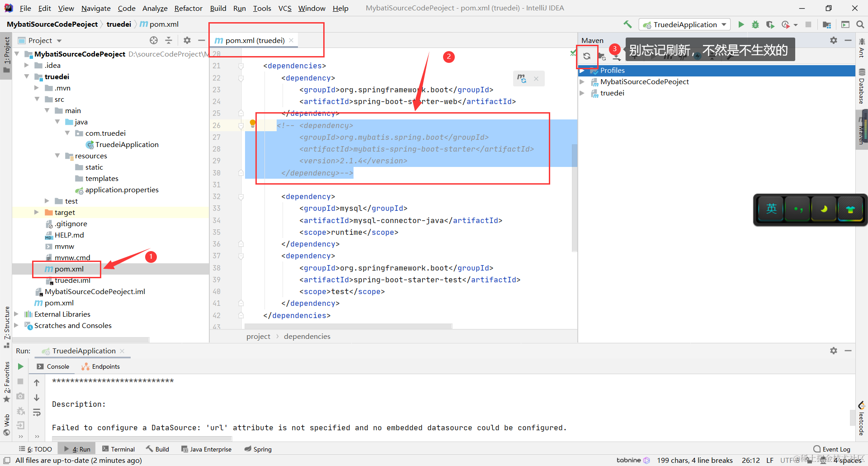This screenshot has width=868, height=466.
Task: Click the editor horizontal scrollbar
Action: tap(348, 326)
